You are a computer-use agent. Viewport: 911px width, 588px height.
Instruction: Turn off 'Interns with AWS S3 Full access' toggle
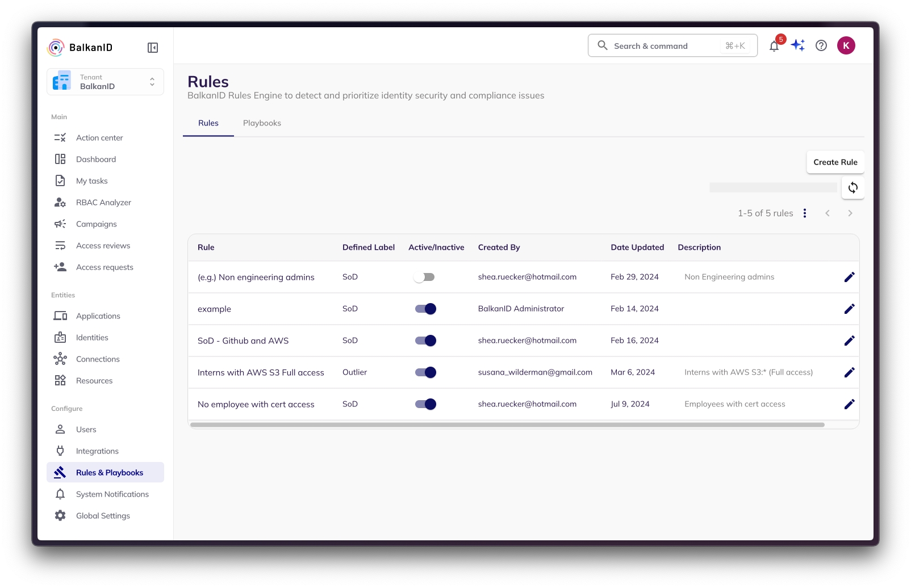click(x=425, y=372)
